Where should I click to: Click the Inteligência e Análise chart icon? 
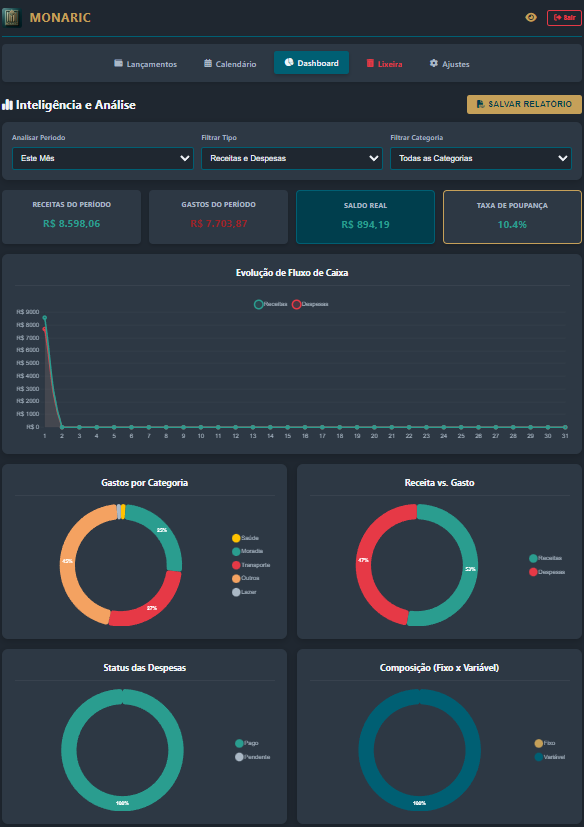[7, 105]
